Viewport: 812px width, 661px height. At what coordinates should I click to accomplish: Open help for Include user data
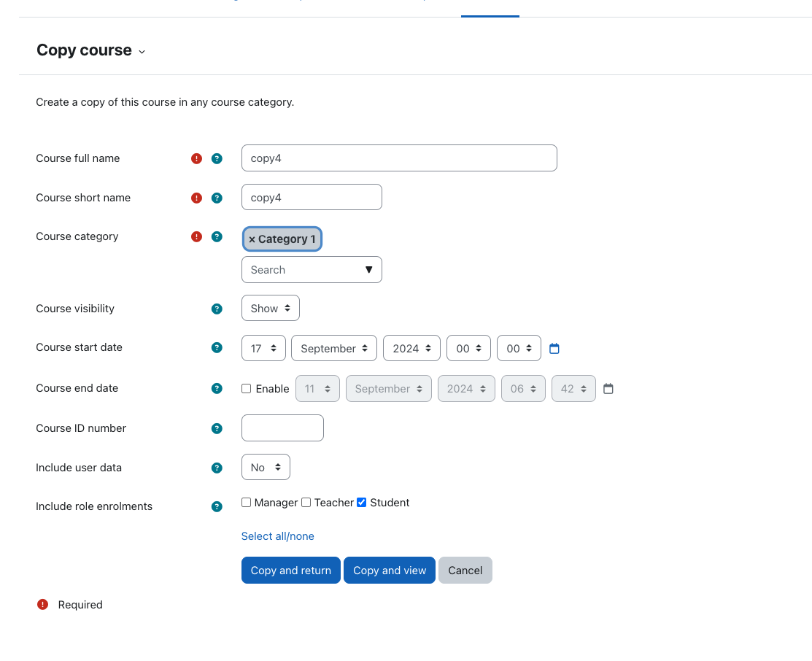coord(217,468)
